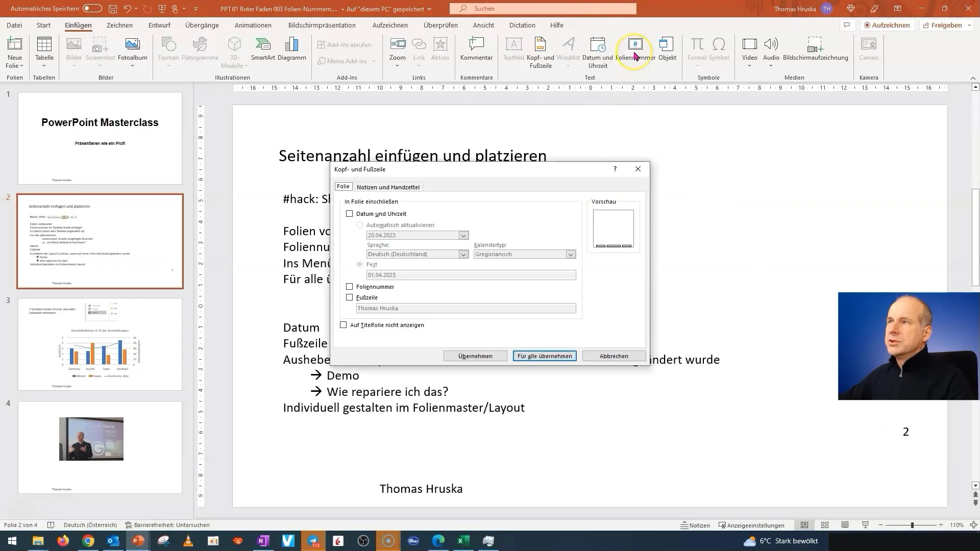Click the Abbrechen button
This screenshot has height=551, width=980.
tap(613, 355)
